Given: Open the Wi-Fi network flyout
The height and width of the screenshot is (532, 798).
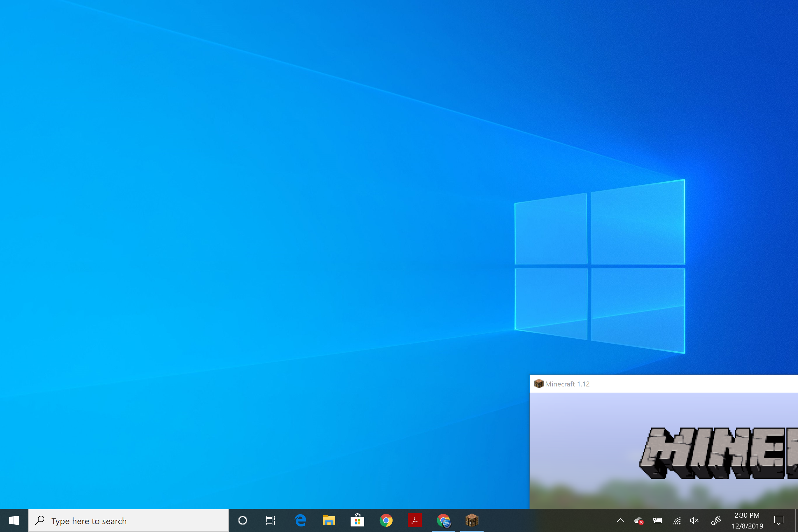Looking at the screenshot, I should pyautogui.click(x=677, y=520).
